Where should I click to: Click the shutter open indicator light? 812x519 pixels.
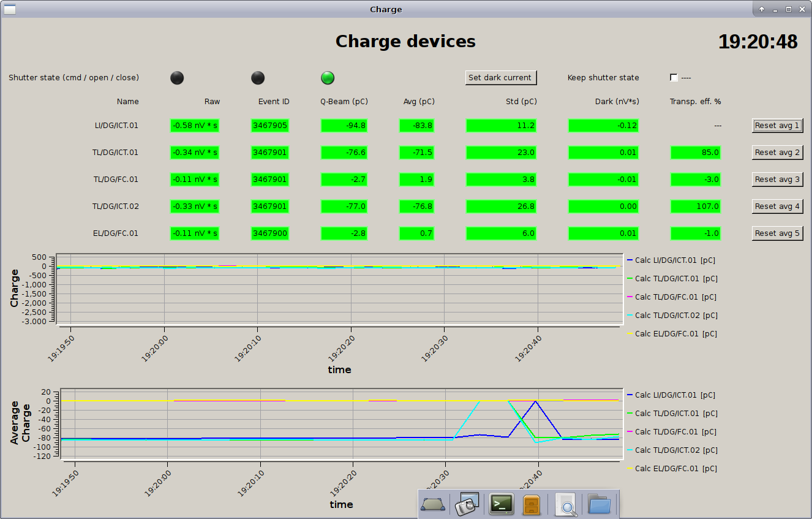point(258,78)
